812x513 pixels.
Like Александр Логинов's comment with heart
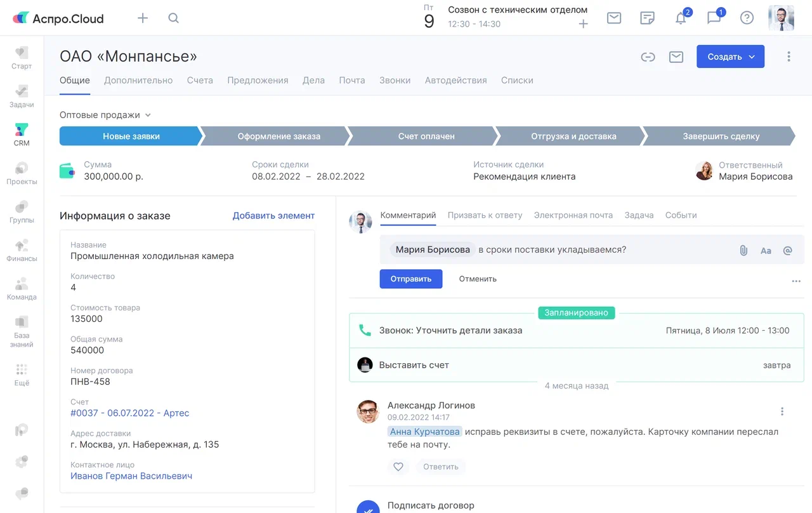pyautogui.click(x=398, y=467)
